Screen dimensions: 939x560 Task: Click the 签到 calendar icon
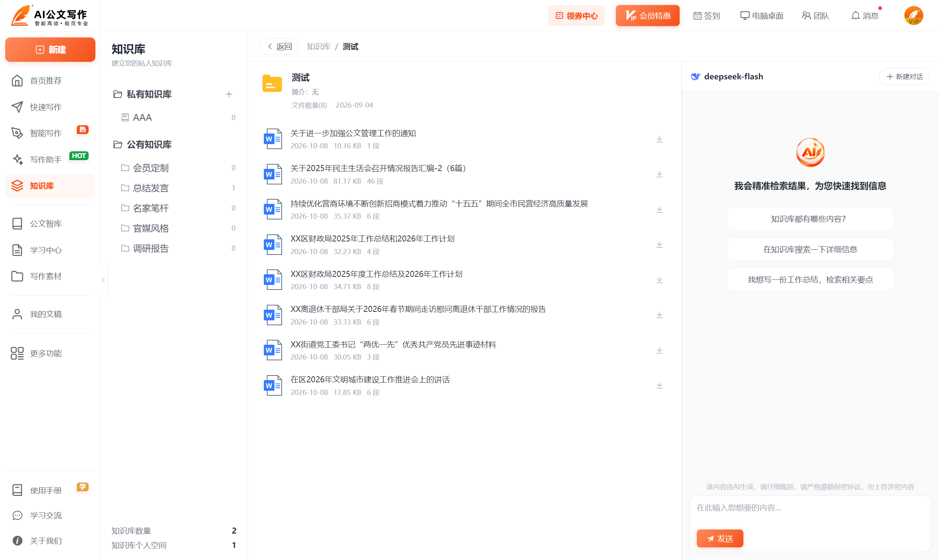pos(697,16)
